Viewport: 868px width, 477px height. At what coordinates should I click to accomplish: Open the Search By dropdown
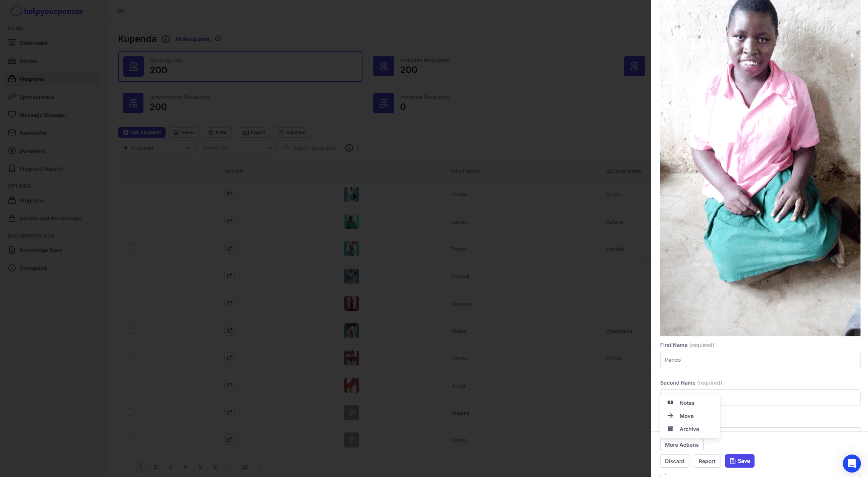click(237, 148)
